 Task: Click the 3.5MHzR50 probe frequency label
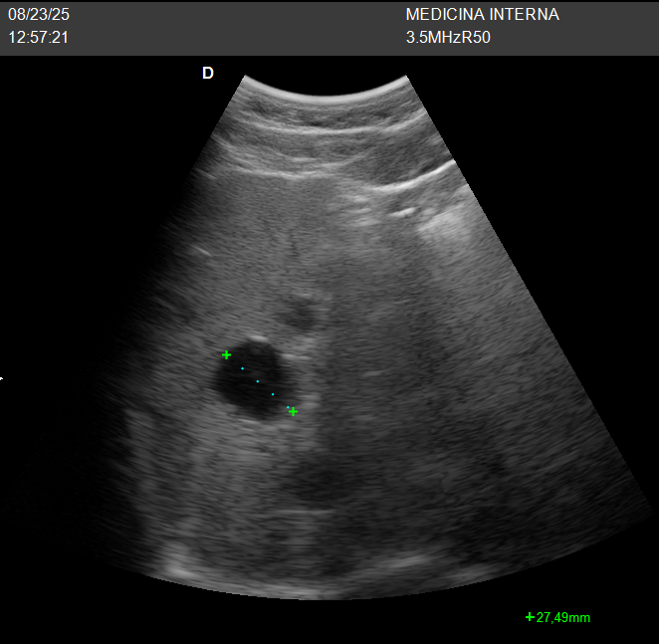(x=449, y=38)
